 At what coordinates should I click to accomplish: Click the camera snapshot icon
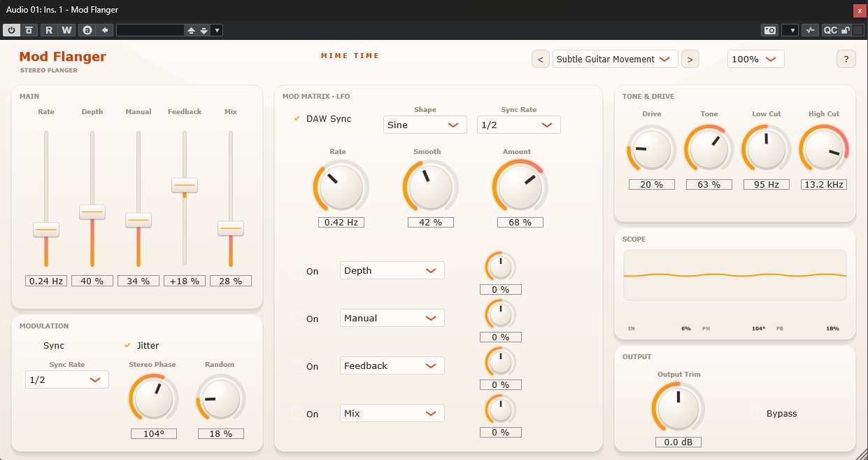[769, 30]
